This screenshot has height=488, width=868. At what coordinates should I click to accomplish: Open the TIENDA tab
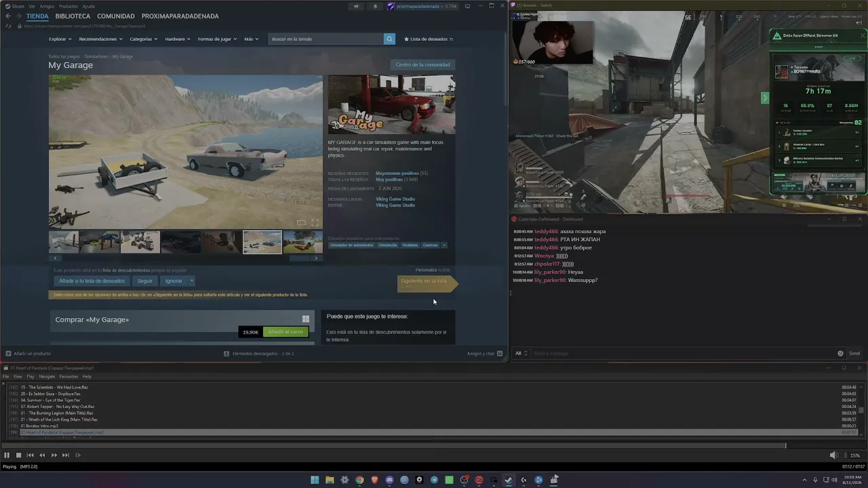(37, 16)
